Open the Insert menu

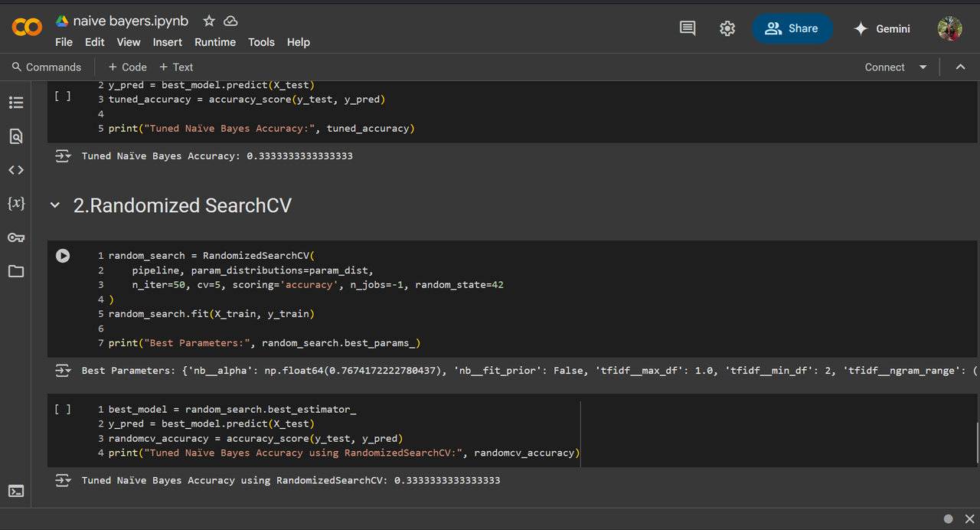[168, 42]
